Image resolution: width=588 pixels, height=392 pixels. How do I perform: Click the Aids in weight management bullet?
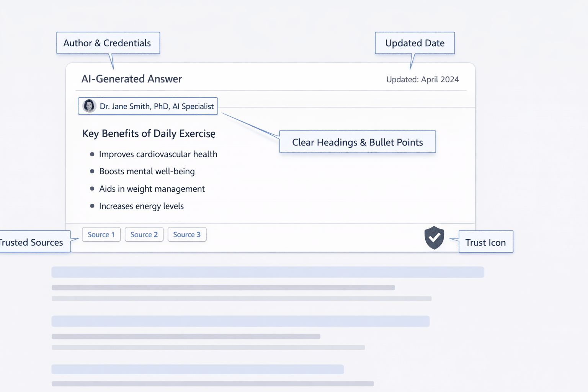[152, 189]
